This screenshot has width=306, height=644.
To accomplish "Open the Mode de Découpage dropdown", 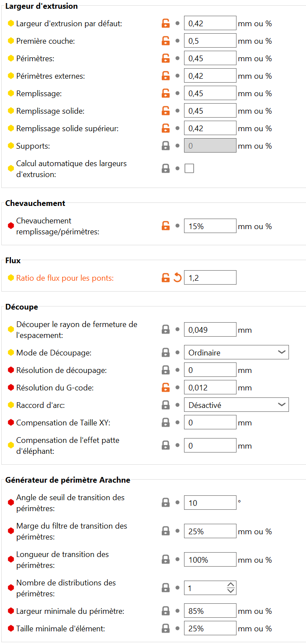I will 236,352.
